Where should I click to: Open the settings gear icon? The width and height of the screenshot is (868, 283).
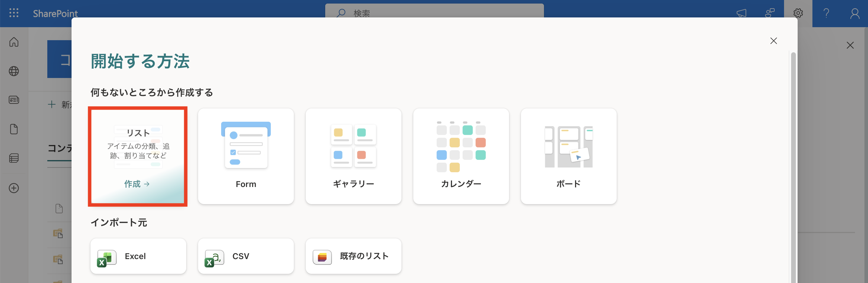tap(798, 13)
